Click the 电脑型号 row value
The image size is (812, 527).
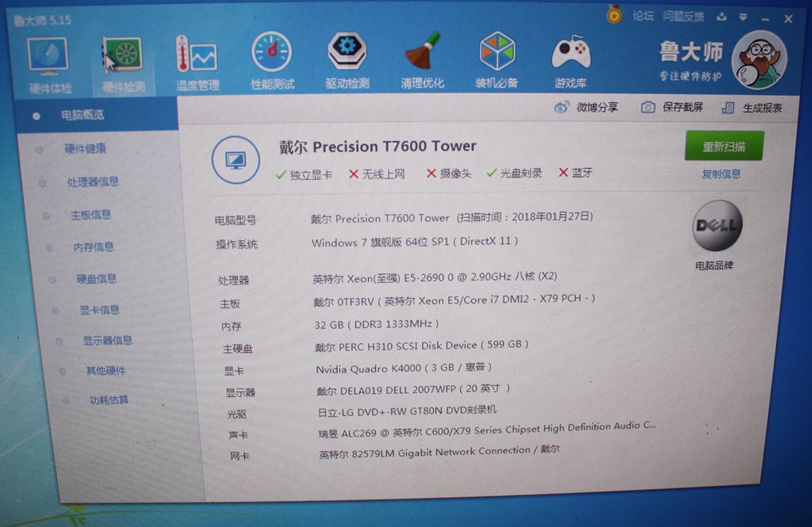point(451,217)
